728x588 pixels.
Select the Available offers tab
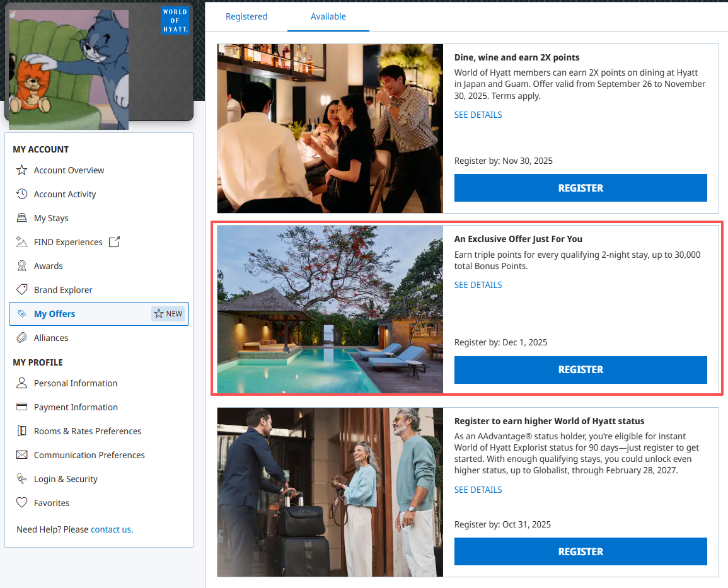[328, 16]
